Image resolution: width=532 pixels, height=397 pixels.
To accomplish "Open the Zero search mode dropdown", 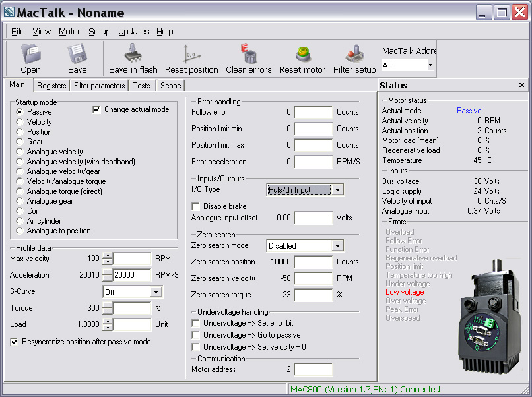I will point(337,246).
